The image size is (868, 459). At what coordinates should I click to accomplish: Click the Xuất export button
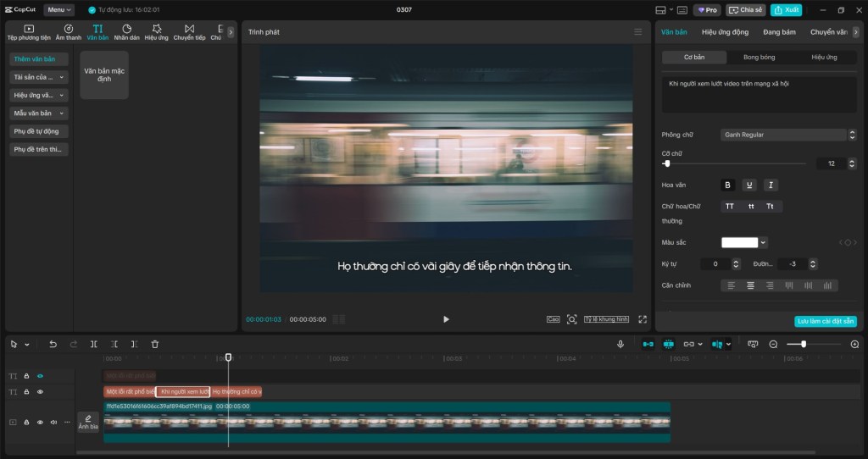[787, 10]
